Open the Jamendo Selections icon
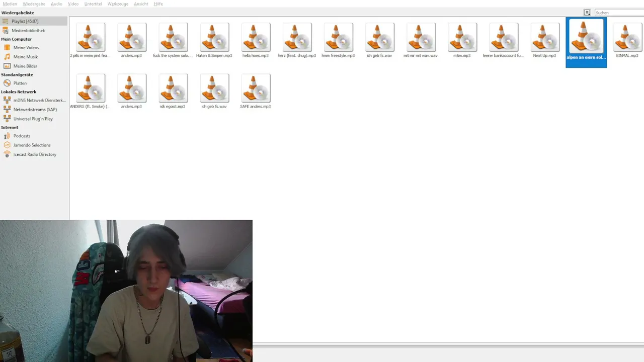 [x=7, y=145]
